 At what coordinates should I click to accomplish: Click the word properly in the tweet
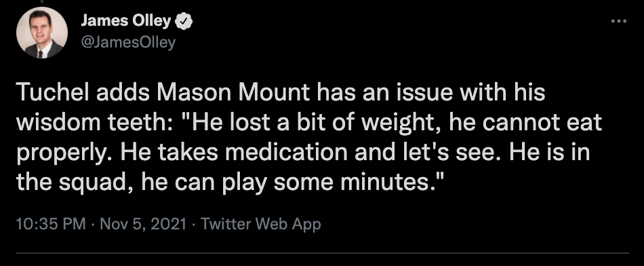click(x=65, y=154)
